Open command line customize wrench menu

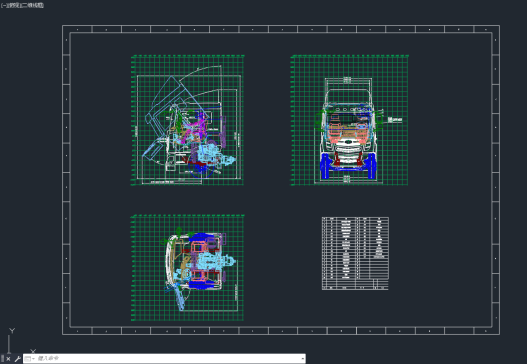coord(17,359)
